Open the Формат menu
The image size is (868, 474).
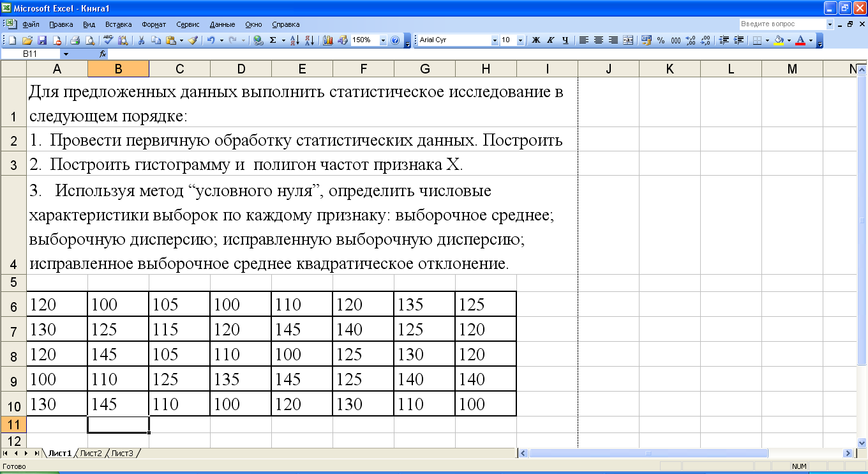pos(153,24)
